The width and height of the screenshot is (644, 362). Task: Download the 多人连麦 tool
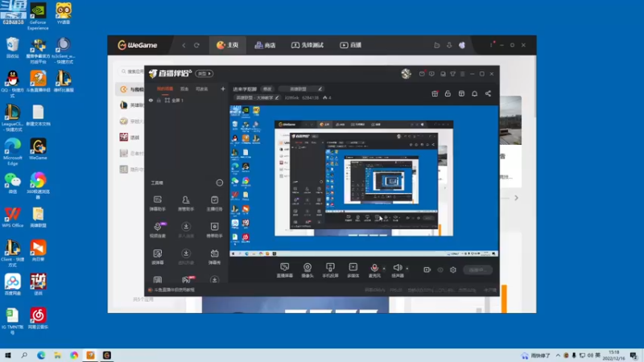click(186, 230)
